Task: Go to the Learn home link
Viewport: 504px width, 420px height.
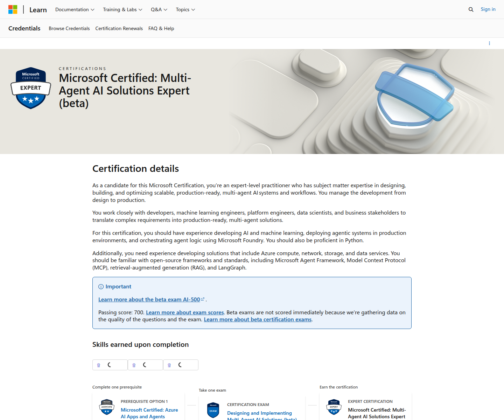Action: (x=38, y=10)
